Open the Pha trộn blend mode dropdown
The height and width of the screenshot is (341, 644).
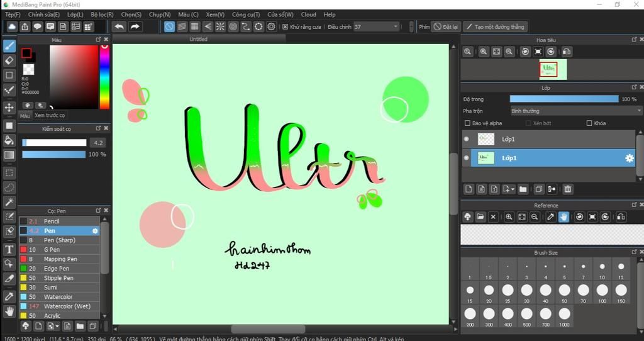click(x=575, y=111)
